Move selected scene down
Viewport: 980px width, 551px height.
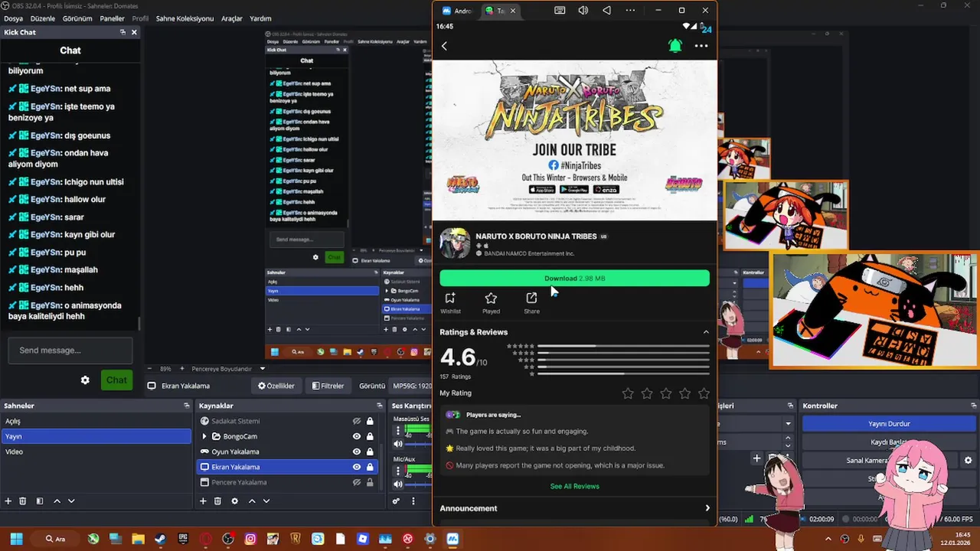(71, 501)
